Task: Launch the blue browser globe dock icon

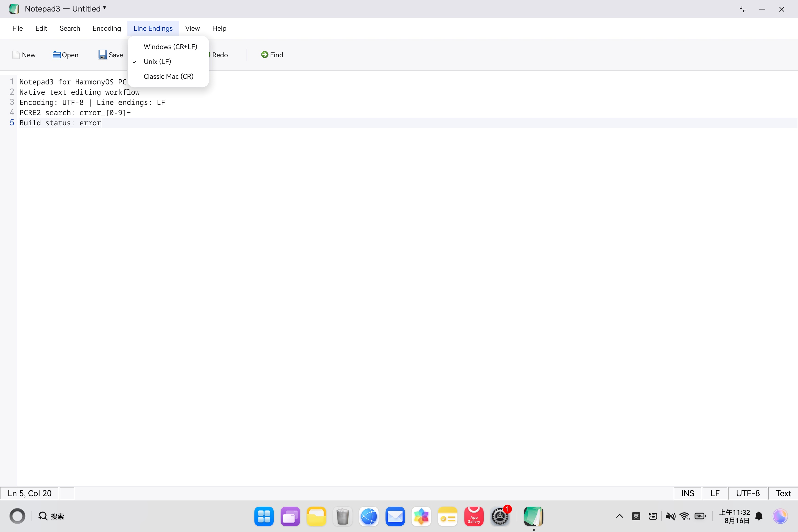Action: pos(369,516)
